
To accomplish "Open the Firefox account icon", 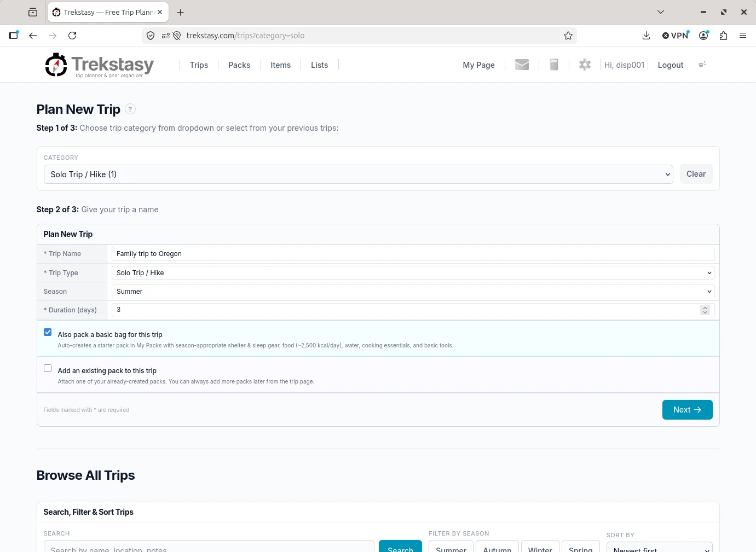I will (x=704, y=36).
